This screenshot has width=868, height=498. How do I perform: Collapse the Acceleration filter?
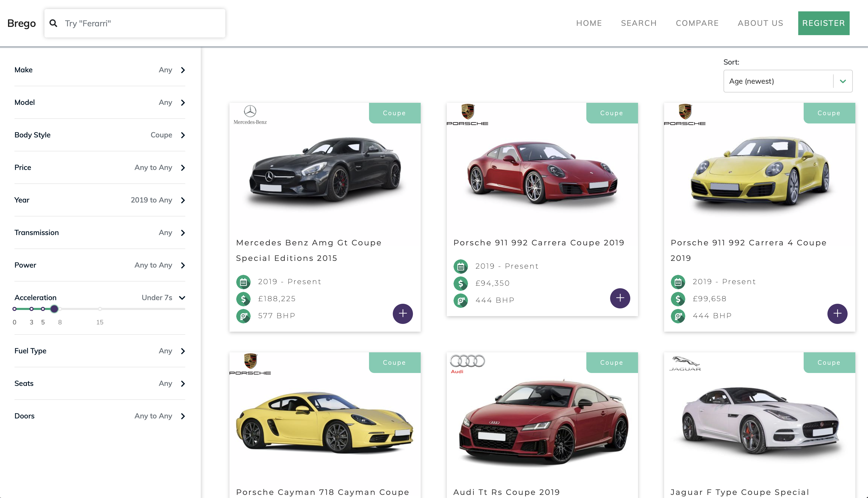pos(100,298)
